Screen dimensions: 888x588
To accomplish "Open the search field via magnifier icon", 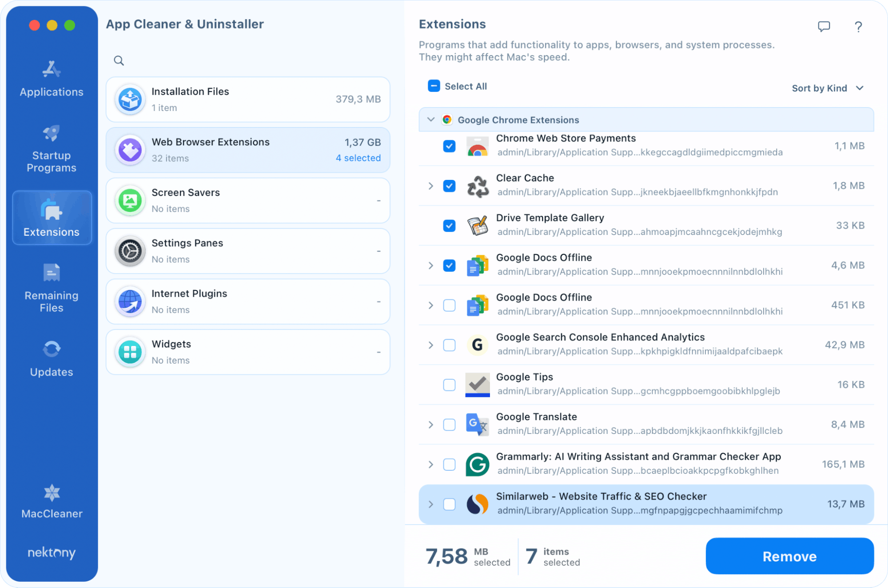I will [118, 60].
